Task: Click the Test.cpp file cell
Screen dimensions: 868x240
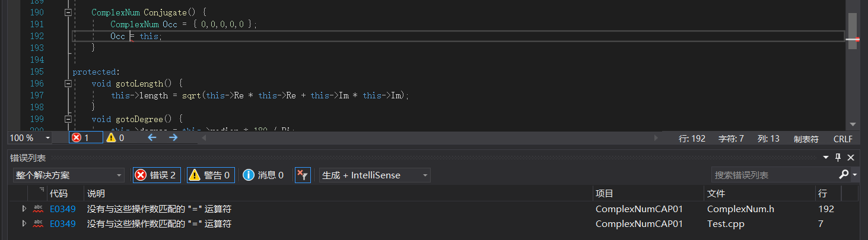Action: (x=726, y=223)
